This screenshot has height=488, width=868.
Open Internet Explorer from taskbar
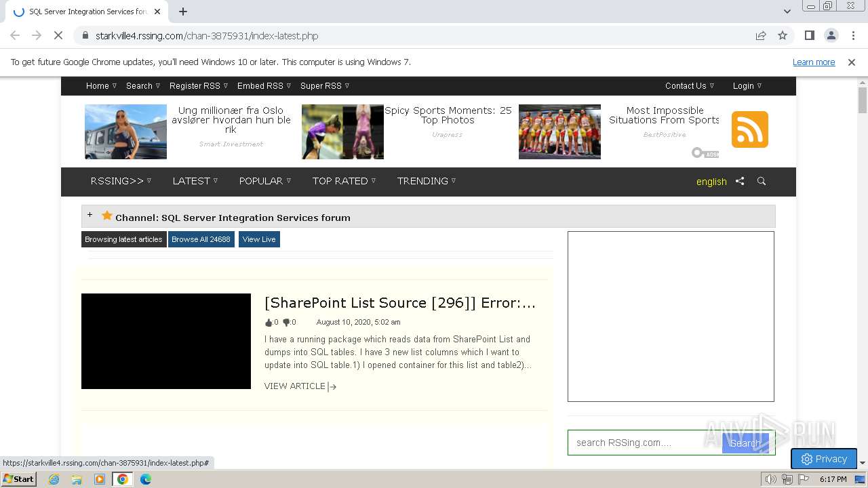pos(54,479)
